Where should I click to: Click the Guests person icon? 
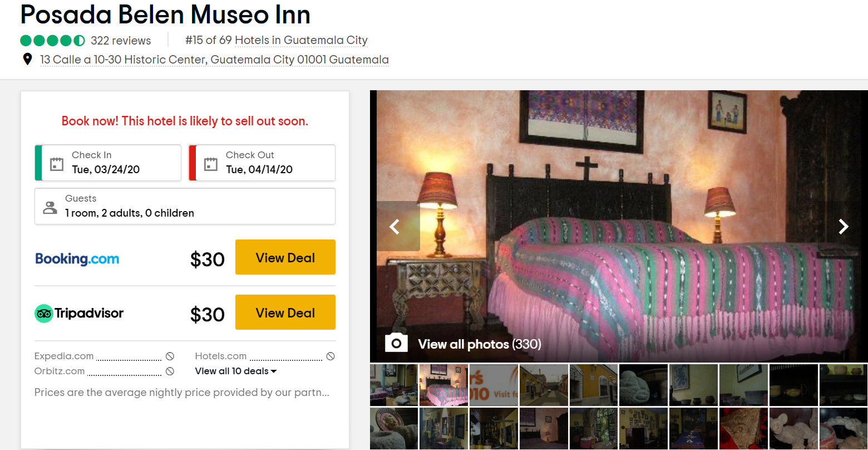click(50, 208)
